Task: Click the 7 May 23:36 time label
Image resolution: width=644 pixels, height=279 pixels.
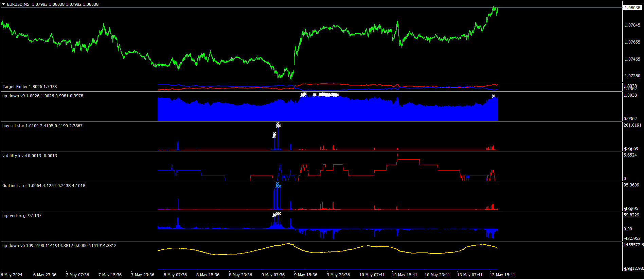Action: click(x=143, y=275)
